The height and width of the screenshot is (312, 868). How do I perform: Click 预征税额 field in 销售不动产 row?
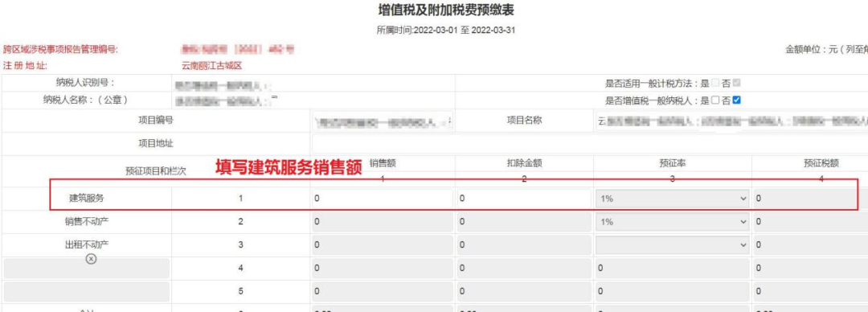point(811,222)
